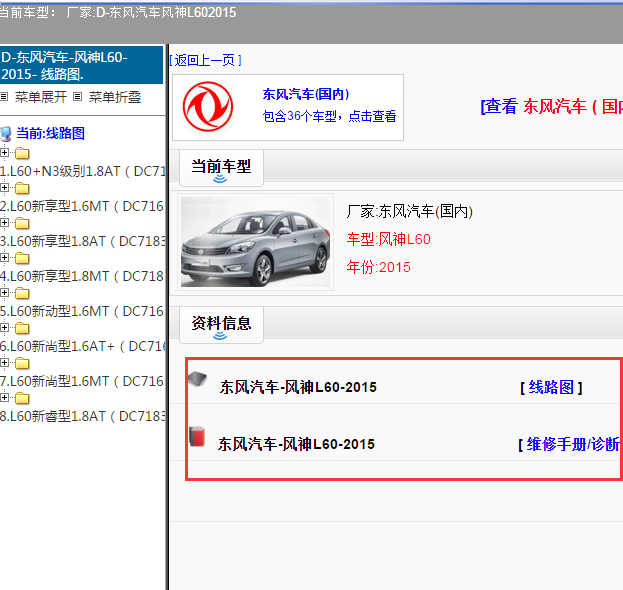
Task: Select tree item 8.L60新睿型1.8AT
Action: (82, 416)
